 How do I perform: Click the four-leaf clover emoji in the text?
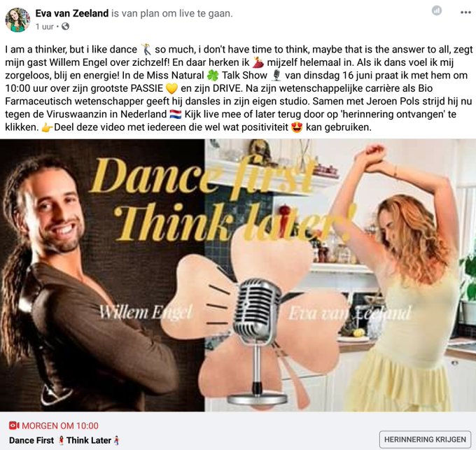point(213,76)
